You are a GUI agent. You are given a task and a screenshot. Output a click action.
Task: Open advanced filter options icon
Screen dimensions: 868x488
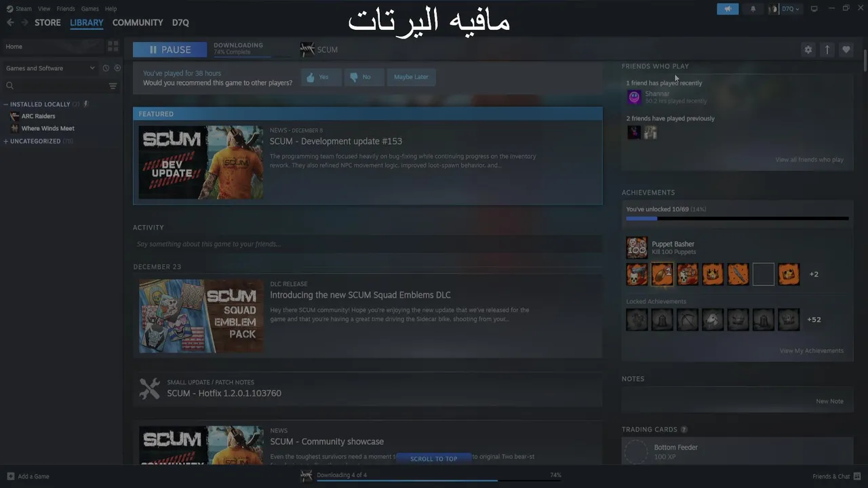point(113,86)
